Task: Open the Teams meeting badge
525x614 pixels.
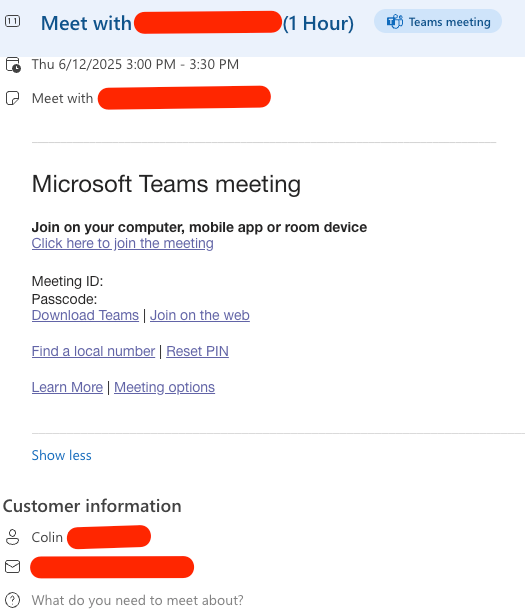Action: [x=438, y=22]
